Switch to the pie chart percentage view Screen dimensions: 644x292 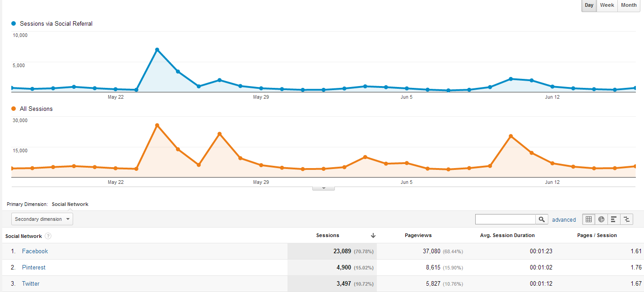[601, 219]
